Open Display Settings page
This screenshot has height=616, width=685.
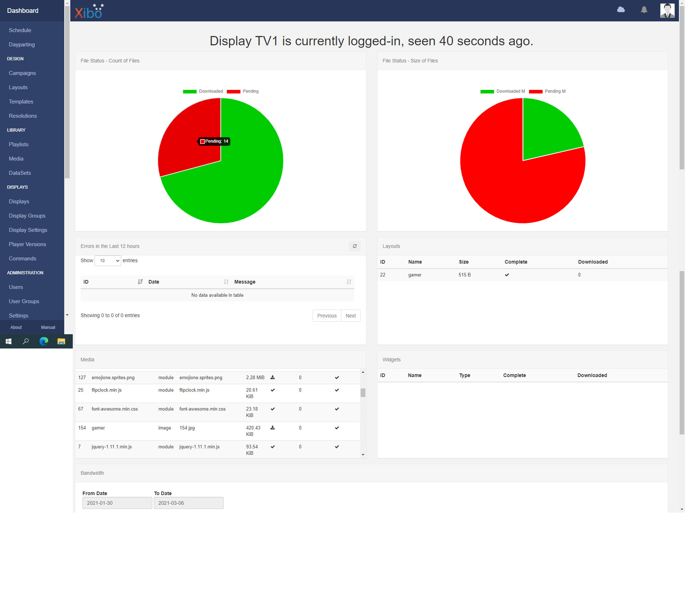tap(28, 230)
